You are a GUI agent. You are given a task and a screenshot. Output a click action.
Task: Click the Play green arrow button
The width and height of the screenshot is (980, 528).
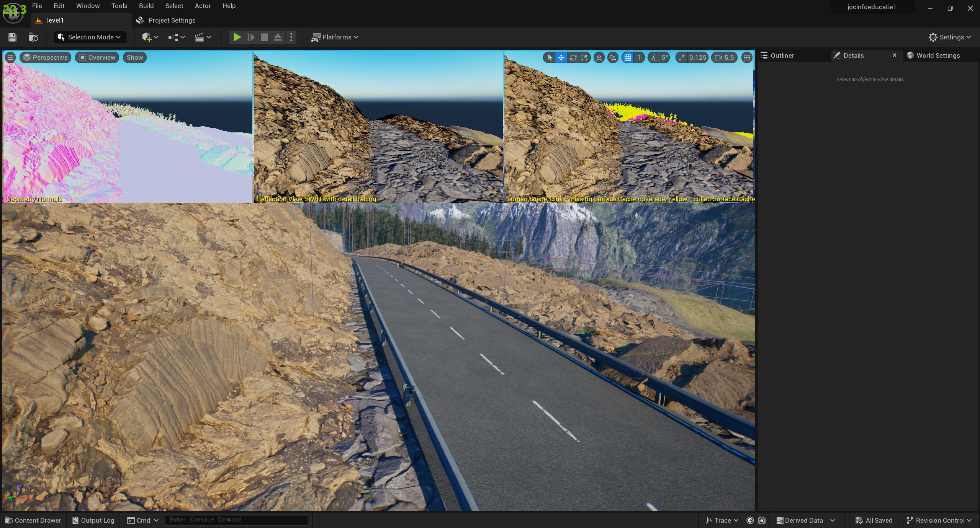(x=237, y=37)
